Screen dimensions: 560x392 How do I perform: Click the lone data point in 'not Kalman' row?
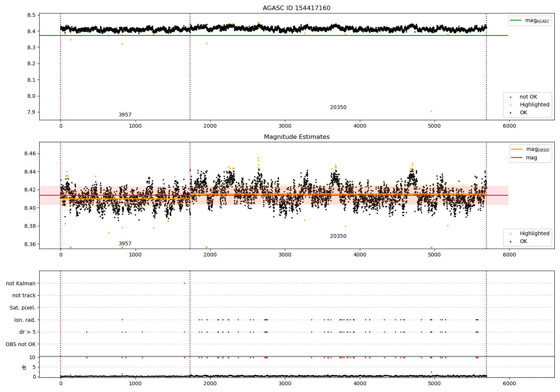click(184, 283)
